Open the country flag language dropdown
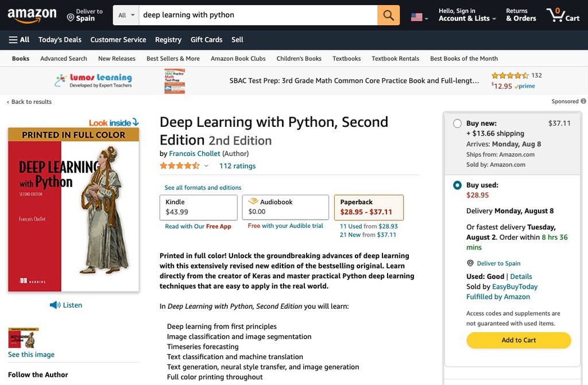 pyautogui.click(x=419, y=17)
